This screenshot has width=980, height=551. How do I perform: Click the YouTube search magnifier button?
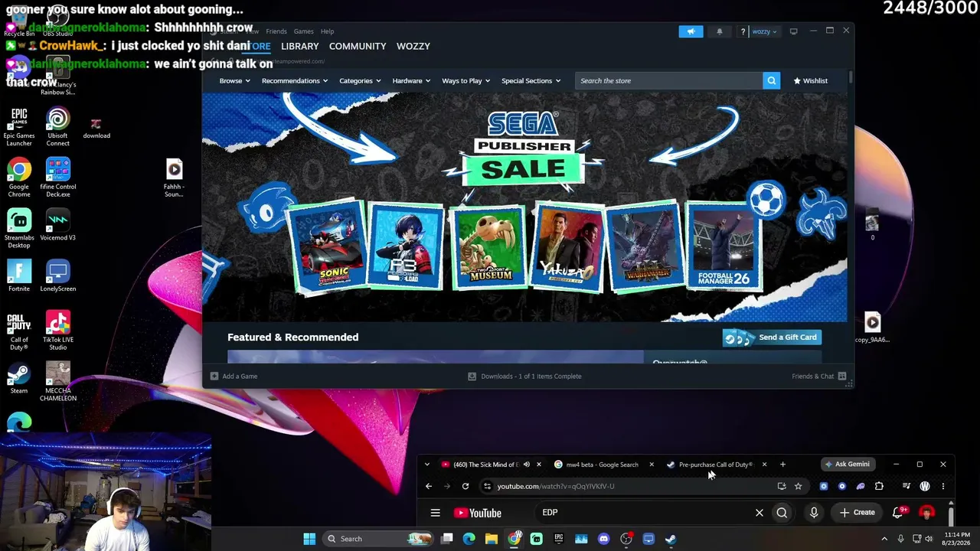coord(782,513)
